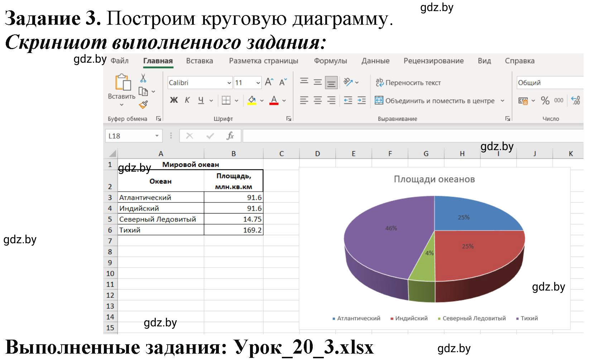Open the Данные tab
The width and height of the screenshot is (595, 364).
coord(375,61)
